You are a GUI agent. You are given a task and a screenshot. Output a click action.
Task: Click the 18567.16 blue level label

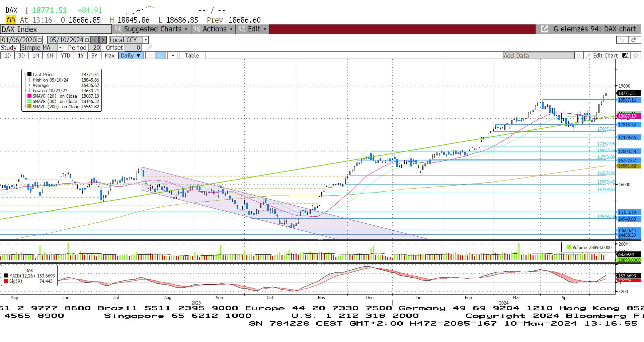[628, 100]
